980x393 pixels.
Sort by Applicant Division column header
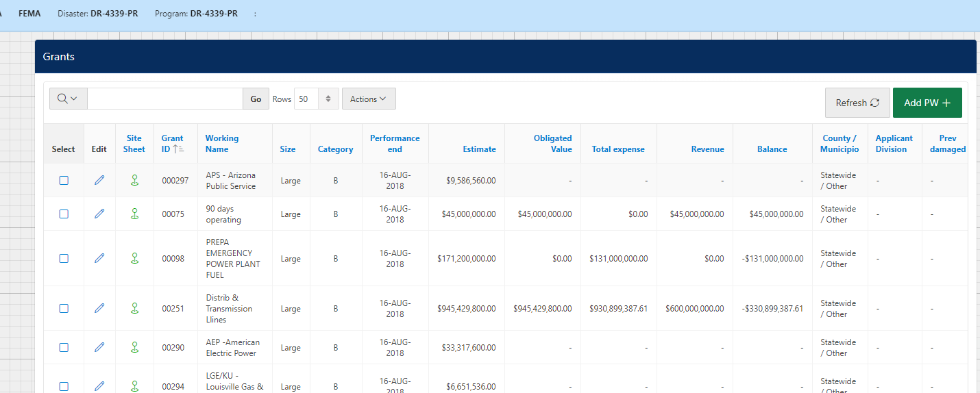pyautogui.click(x=894, y=143)
